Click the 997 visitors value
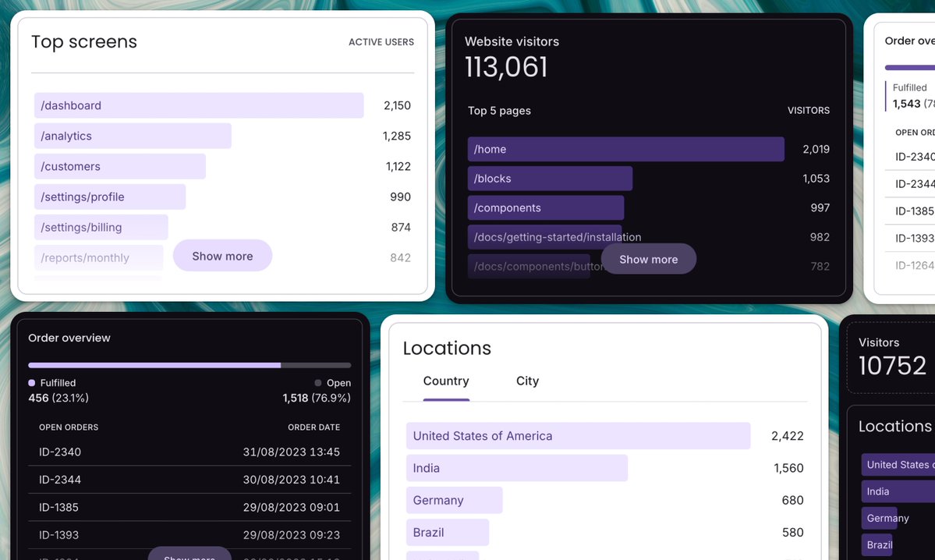Image resolution: width=935 pixels, height=560 pixels. [820, 207]
